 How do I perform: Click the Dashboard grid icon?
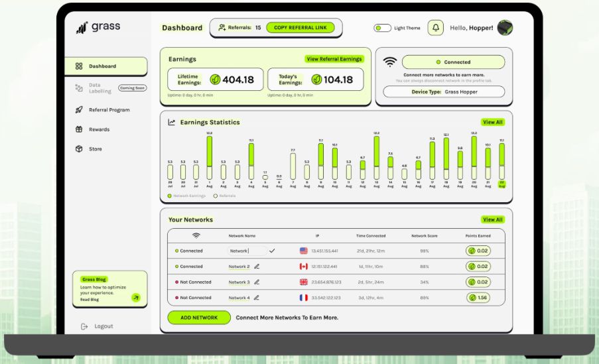click(x=79, y=66)
